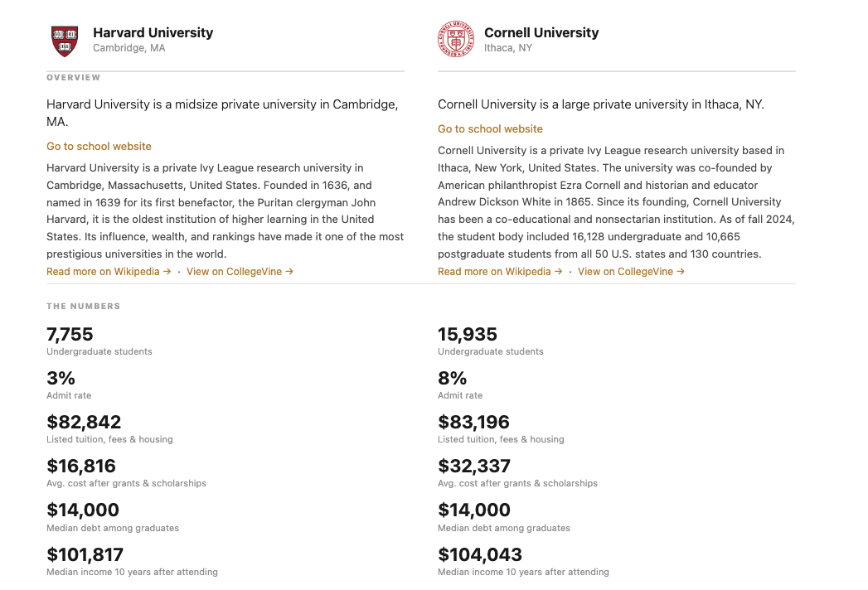Open "View on CollegeVine" for Cornell
Viewport: 868px width, 590px height.
tap(624, 271)
